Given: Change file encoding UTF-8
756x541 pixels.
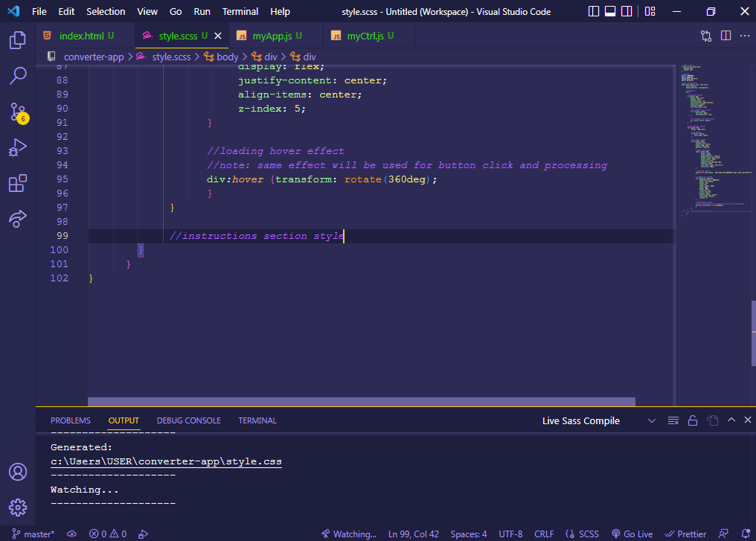Looking at the screenshot, I should 510,534.
